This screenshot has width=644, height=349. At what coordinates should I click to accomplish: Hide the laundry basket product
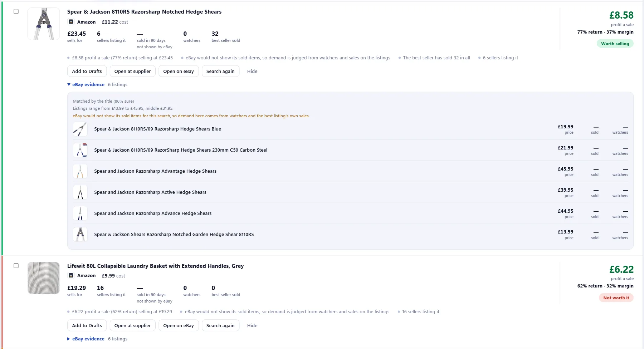[x=252, y=326]
